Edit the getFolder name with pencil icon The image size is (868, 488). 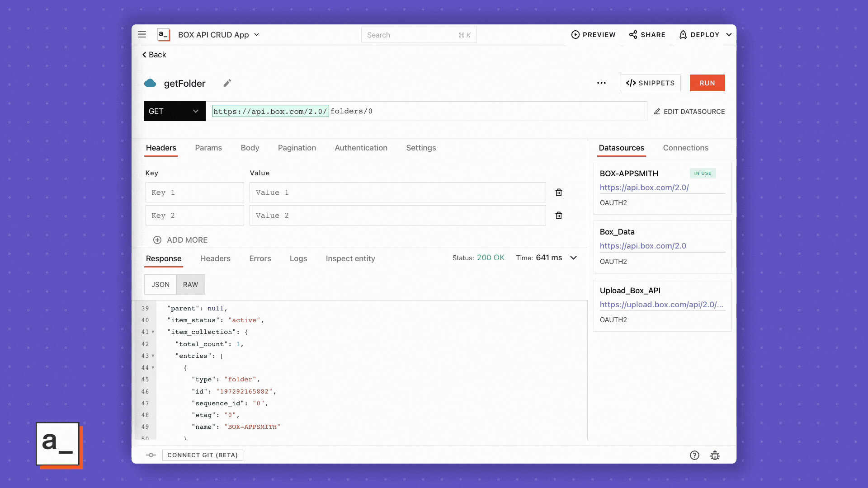pos(227,83)
